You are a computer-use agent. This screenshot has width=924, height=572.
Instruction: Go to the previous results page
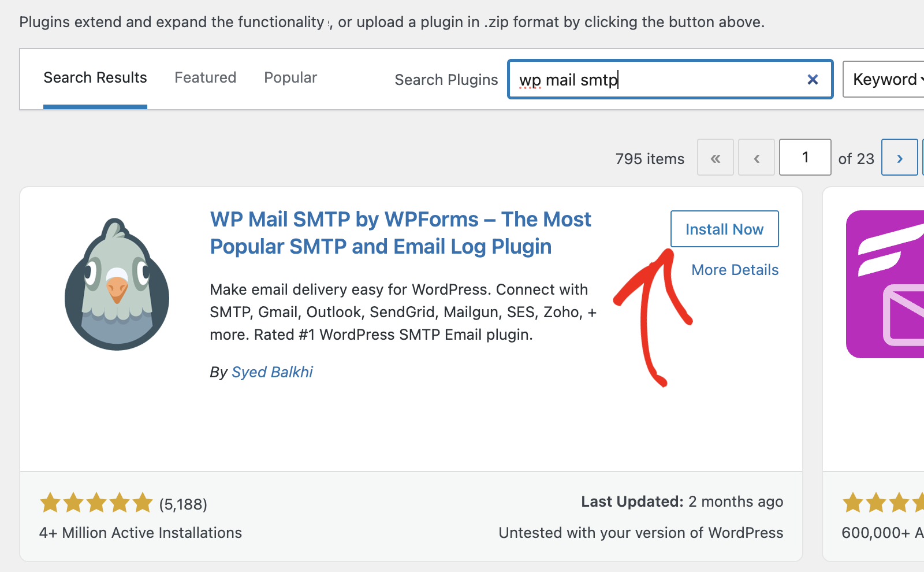pyautogui.click(x=757, y=157)
